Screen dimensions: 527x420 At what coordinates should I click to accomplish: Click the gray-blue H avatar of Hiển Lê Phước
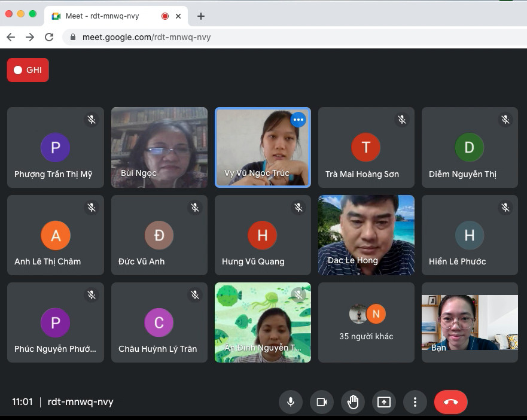tap(470, 235)
